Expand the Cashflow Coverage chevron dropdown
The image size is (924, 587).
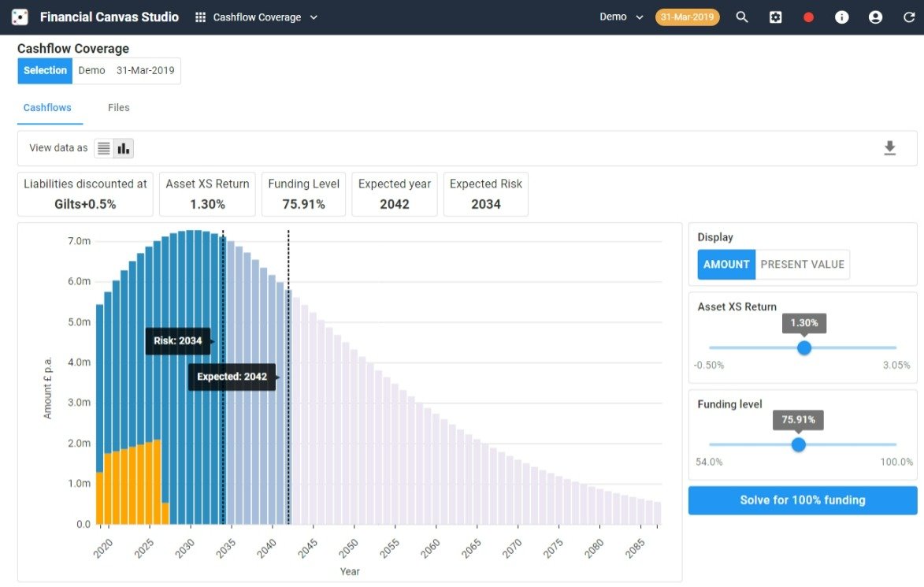(x=314, y=17)
